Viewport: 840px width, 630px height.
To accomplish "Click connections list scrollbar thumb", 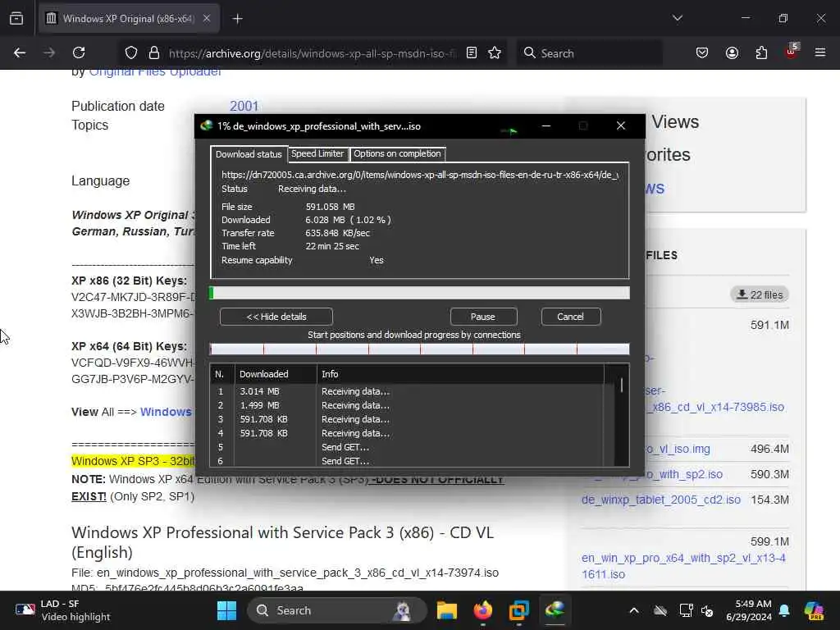I will tap(622, 385).
